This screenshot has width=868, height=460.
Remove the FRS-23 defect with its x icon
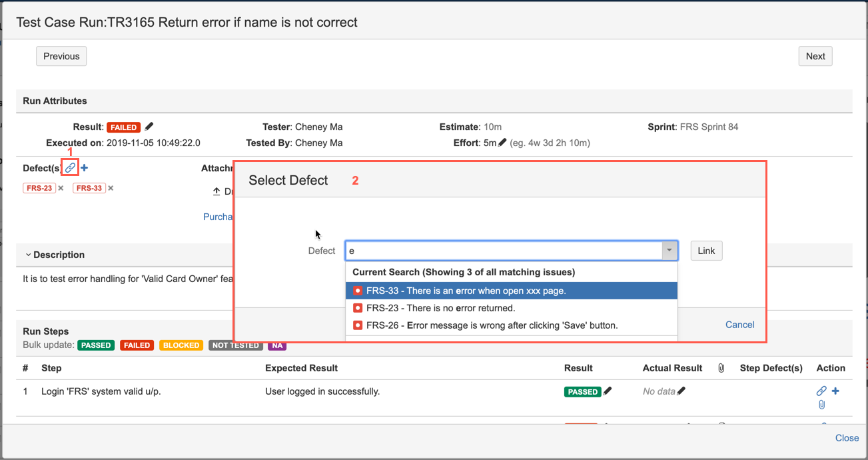click(x=61, y=188)
